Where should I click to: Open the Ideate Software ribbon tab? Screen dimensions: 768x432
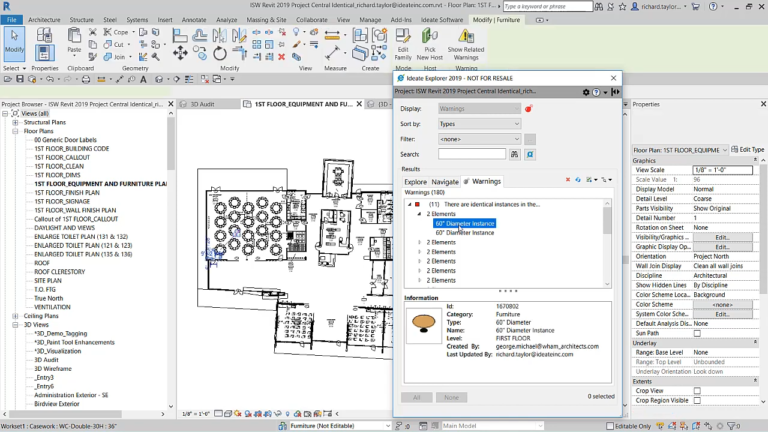point(442,20)
